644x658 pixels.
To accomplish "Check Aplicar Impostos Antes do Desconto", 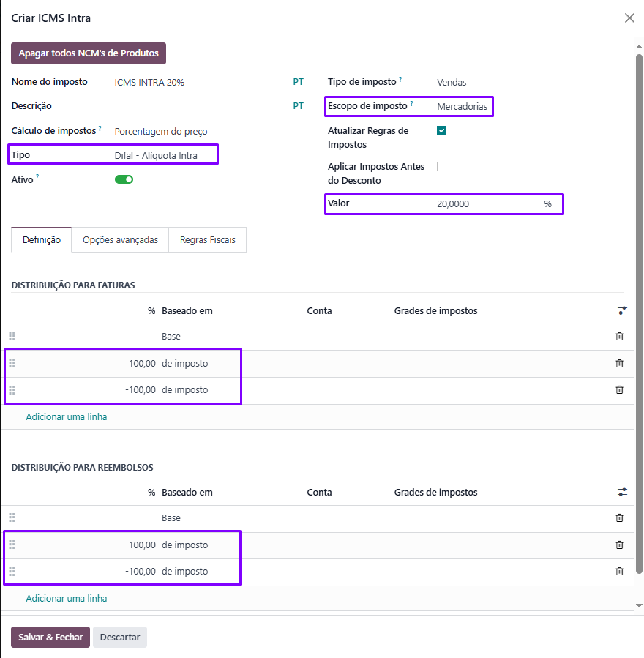I will [441, 167].
